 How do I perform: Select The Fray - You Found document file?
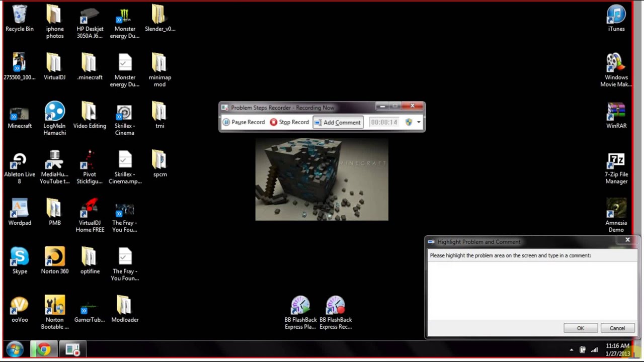tap(125, 264)
